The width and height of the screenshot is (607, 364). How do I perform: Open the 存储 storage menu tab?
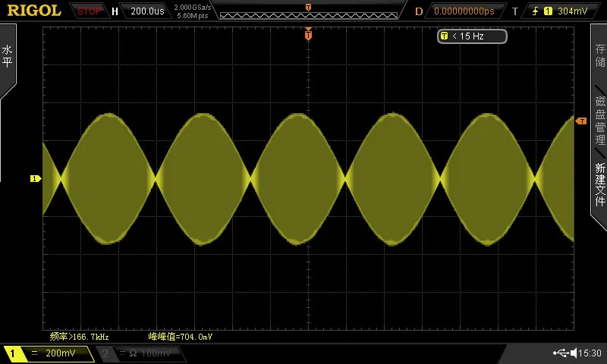pyautogui.click(x=600, y=55)
